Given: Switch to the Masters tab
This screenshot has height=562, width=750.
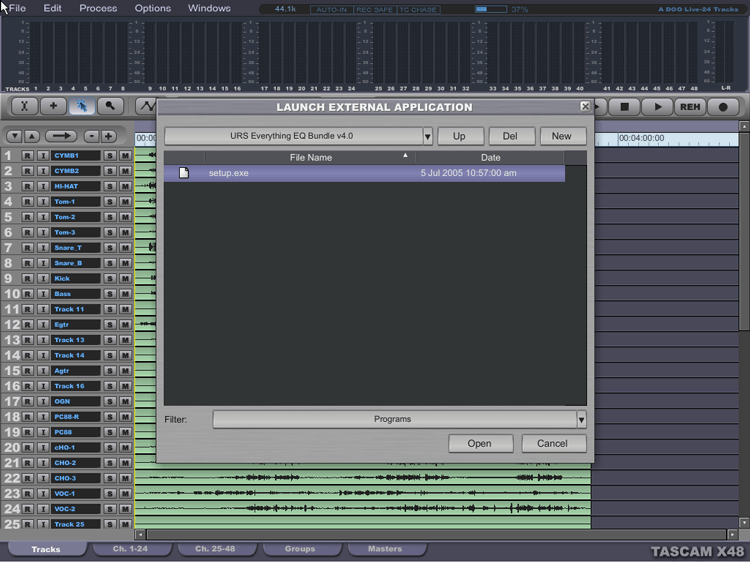Looking at the screenshot, I should coord(385,549).
